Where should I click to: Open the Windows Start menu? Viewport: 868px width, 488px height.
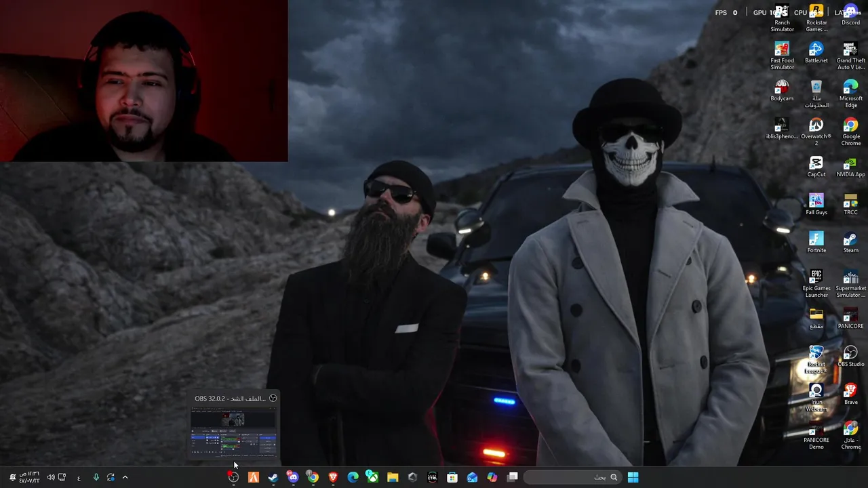633,477
